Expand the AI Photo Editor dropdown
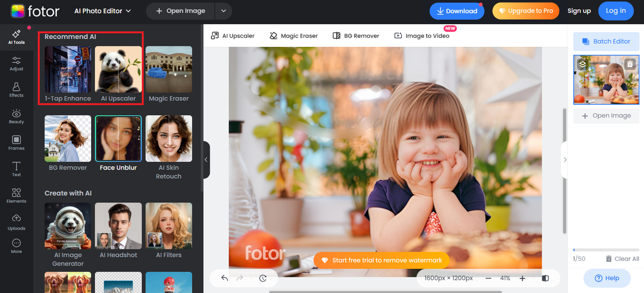644x293 pixels. pos(103,11)
